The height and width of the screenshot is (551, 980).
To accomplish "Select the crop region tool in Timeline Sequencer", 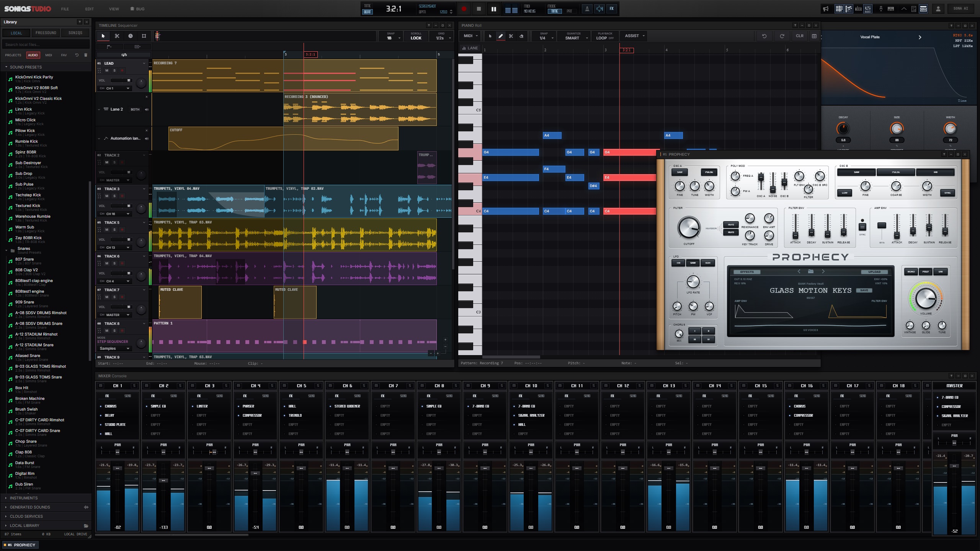I will pos(144,36).
